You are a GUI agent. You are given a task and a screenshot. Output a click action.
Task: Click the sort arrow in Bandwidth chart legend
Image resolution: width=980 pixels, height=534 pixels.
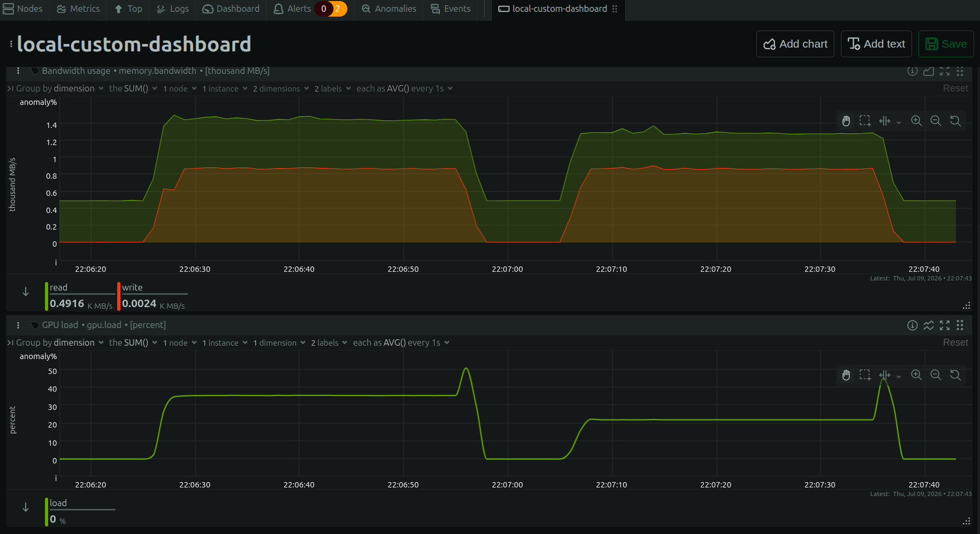point(25,292)
